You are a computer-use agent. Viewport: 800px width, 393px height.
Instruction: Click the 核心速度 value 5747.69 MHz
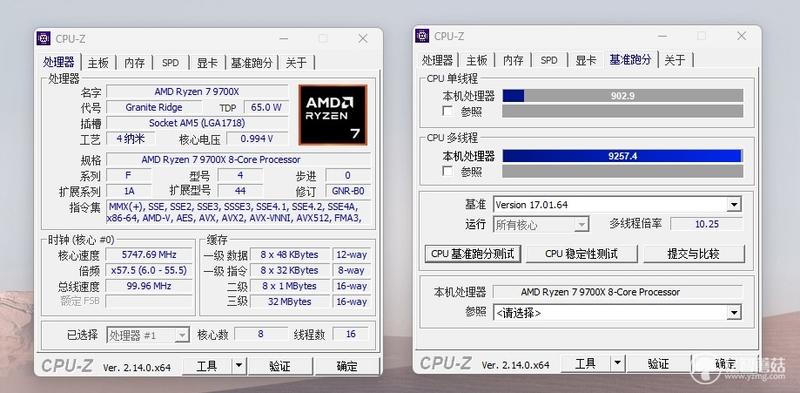[149, 254]
